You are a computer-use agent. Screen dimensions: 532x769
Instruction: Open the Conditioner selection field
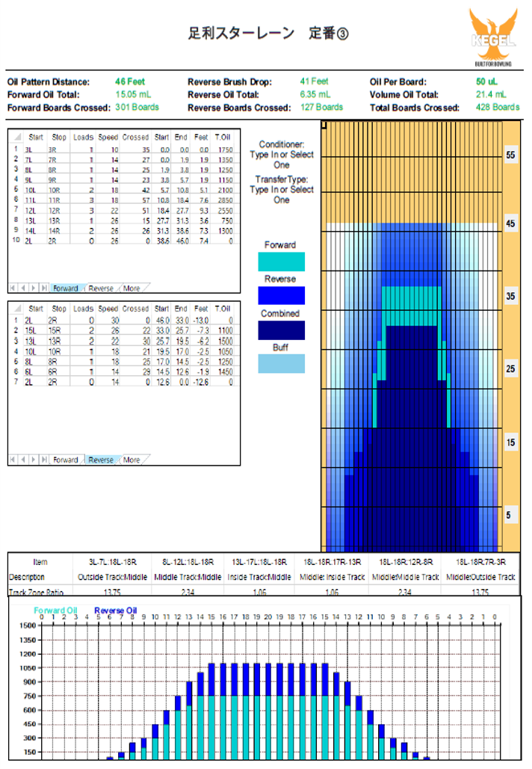coord(281,155)
